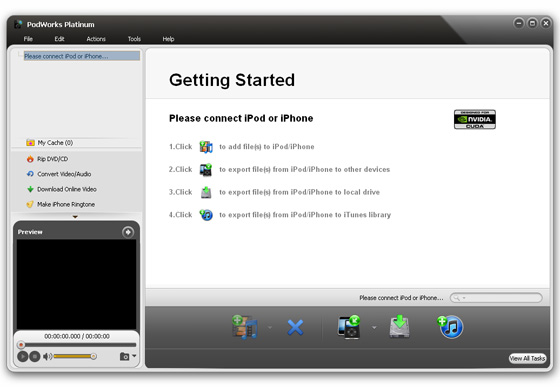The image size is (560, 387).
Task: Click the export to local drive icon
Action: pyautogui.click(x=399, y=327)
